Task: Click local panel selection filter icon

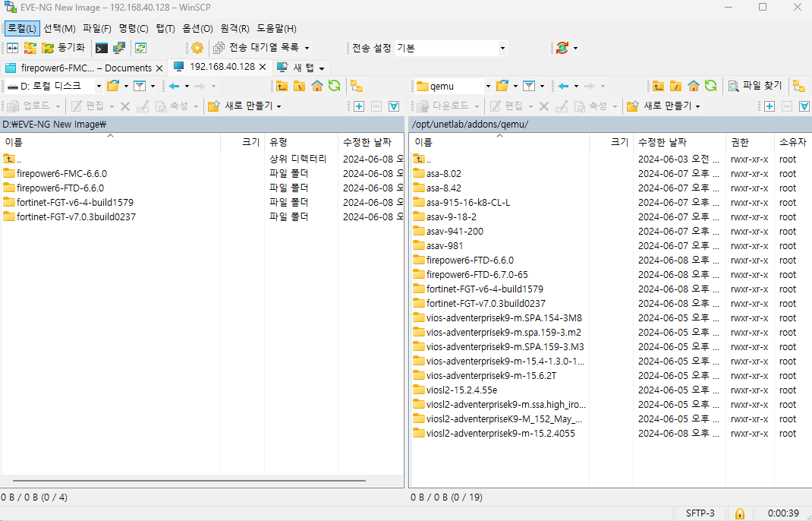Action: (394, 106)
